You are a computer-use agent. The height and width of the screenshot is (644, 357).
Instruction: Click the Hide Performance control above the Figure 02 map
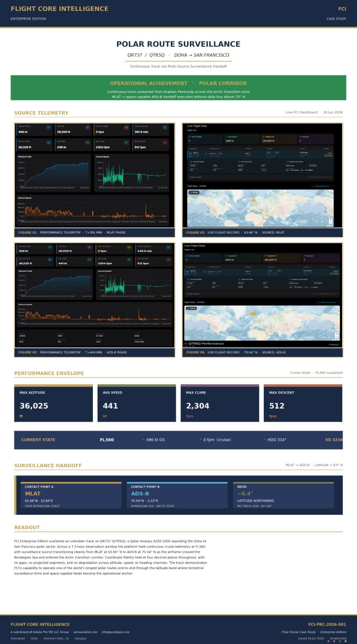(x=322, y=186)
